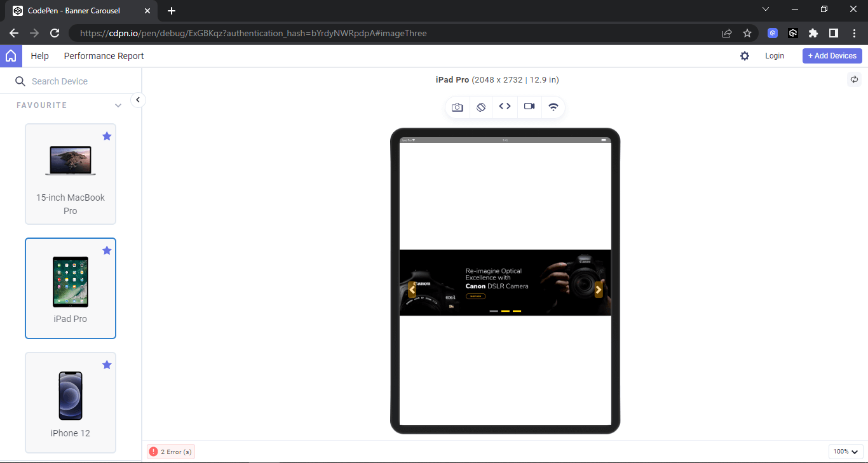The height and width of the screenshot is (463, 868).
Task: Click the share icon in the address bar
Action: (x=726, y=33)
